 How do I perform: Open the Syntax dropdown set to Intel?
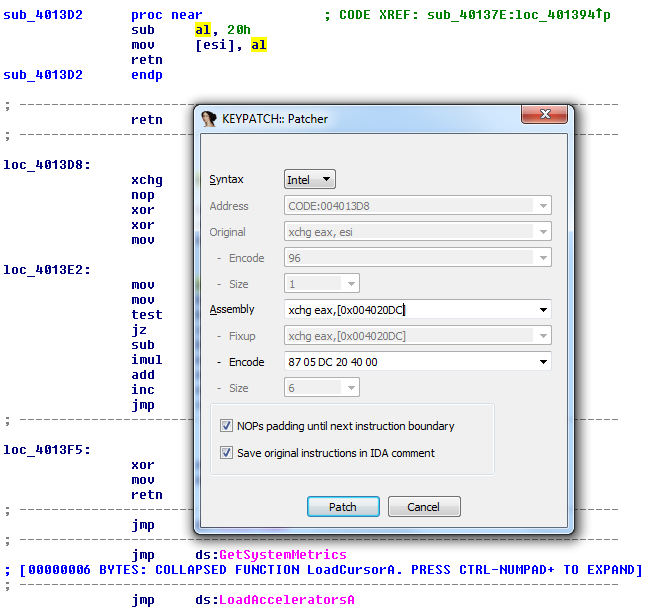pyautogui.click(x=310, y=180)
